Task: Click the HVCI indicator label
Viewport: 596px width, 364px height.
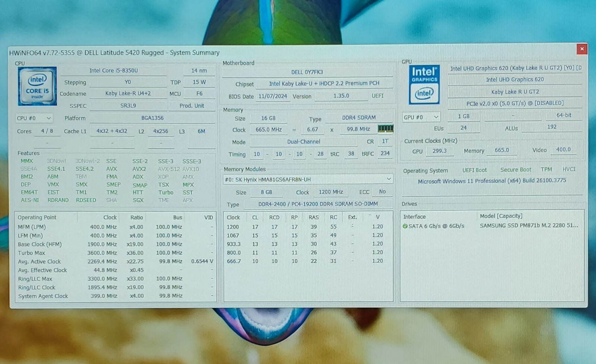Action: (569, 169)
